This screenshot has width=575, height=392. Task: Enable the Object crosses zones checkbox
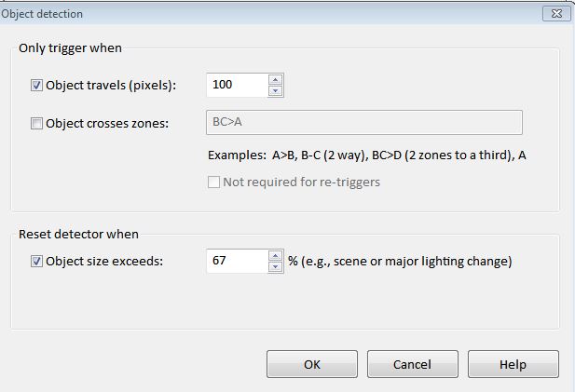pos(37,123)
